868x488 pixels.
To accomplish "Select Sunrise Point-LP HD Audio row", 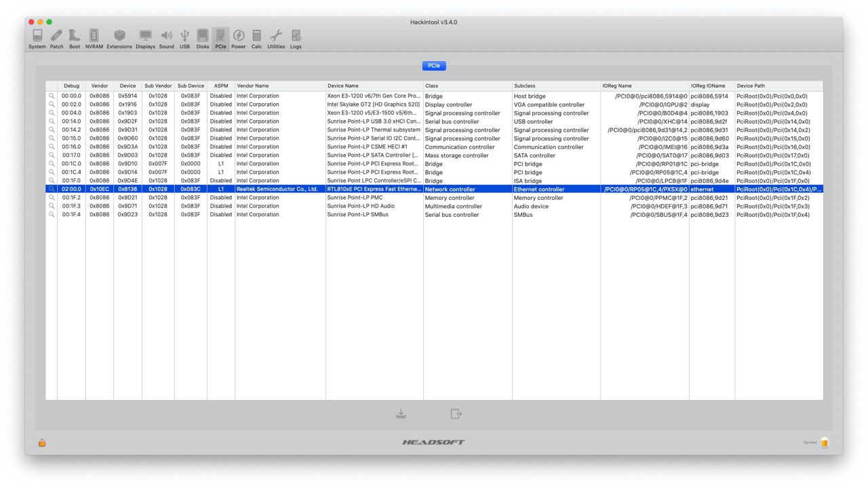I will tap(434, 206).
